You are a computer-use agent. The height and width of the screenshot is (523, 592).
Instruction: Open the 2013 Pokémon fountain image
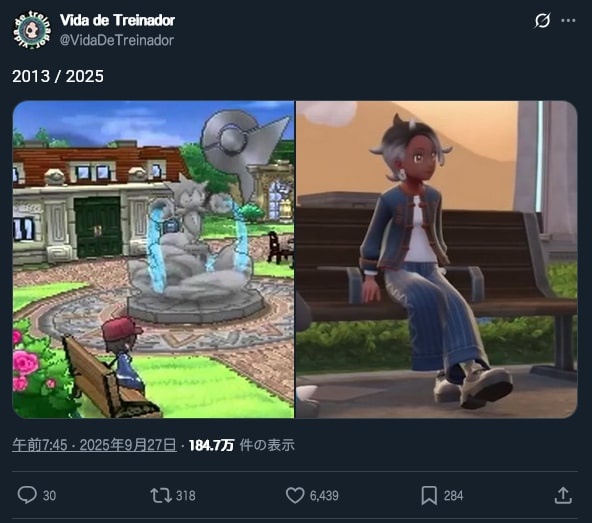pyautogui.click(x=153, y=259)
